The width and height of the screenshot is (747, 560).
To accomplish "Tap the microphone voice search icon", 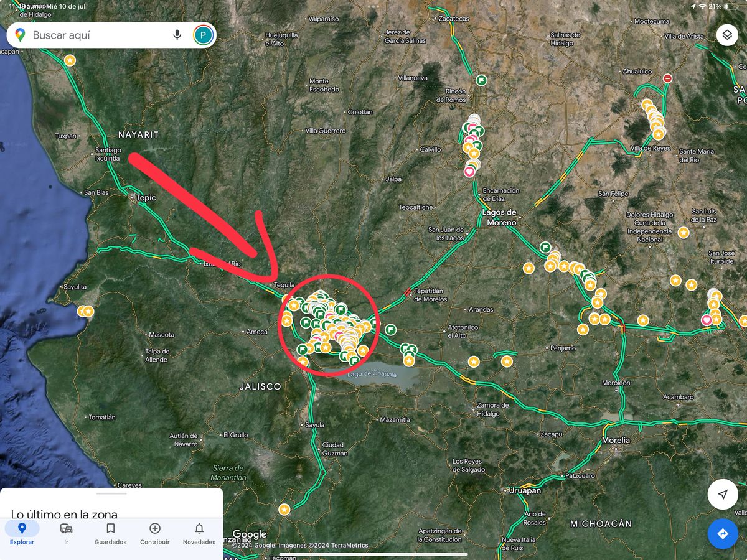I will coord(177,35).
